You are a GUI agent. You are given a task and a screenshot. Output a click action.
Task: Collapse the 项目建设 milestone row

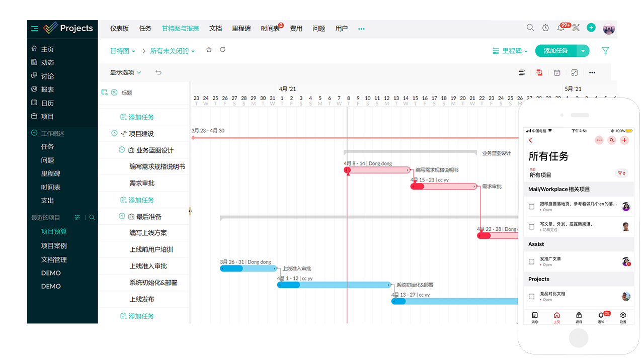point(114,133)
